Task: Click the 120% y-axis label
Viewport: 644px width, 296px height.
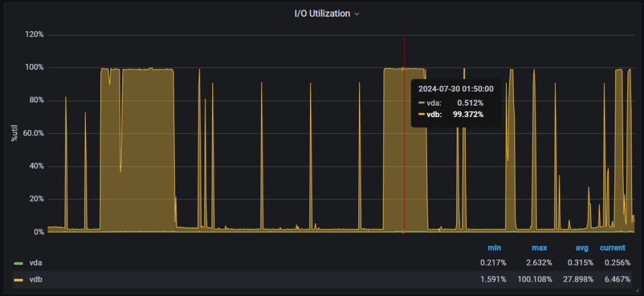Action: (35, 35)
